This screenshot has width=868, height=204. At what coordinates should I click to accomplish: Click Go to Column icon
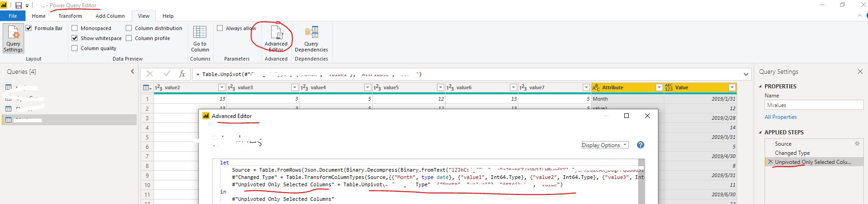pos(200,38)
